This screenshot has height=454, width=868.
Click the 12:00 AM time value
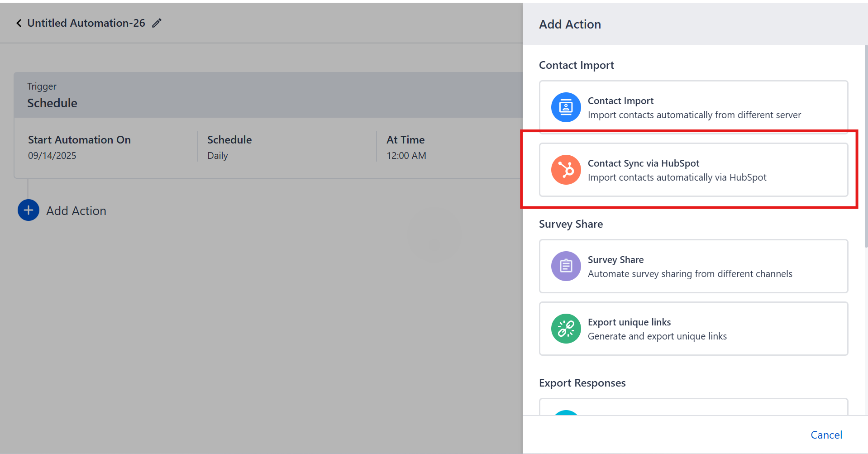[406, 156]
